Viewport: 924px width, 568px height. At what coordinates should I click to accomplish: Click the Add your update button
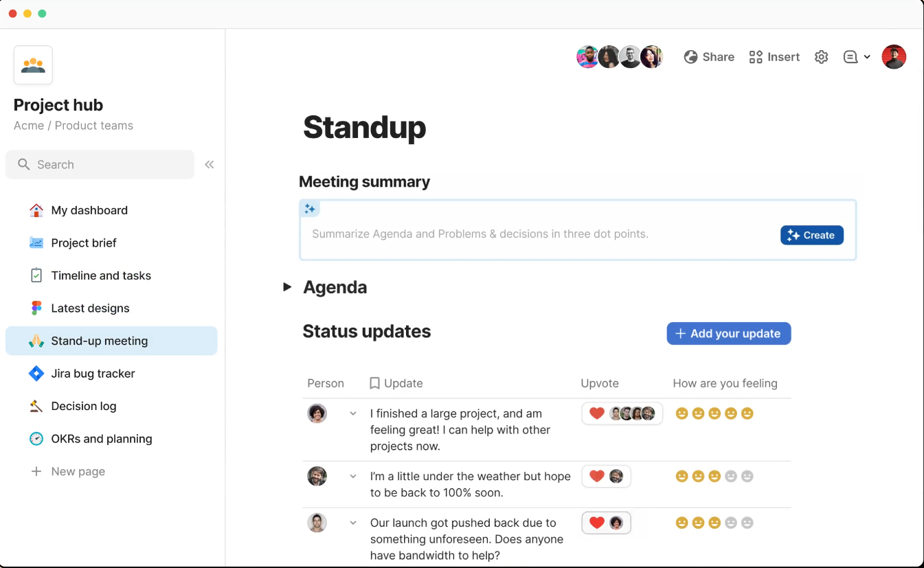click(x=728, y=334)
